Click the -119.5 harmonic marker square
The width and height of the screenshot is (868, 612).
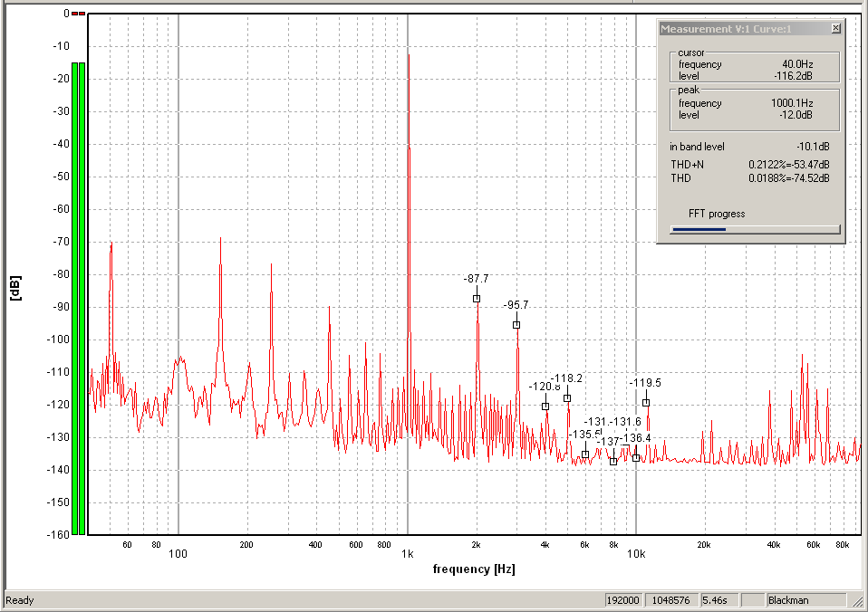(x=646, y=403)
